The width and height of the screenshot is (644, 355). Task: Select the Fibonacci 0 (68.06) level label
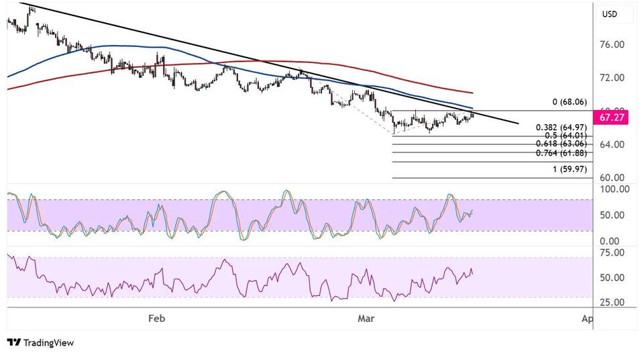[x=570, y=102]
